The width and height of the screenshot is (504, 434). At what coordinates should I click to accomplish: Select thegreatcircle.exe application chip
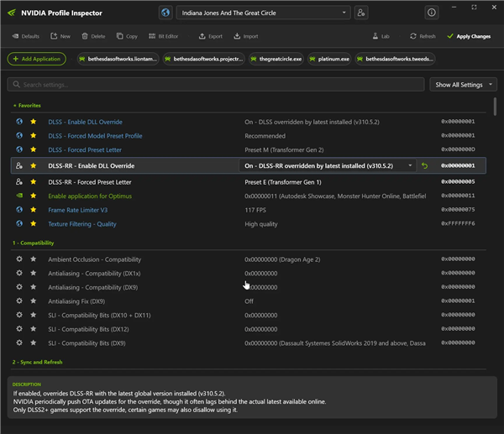[x=276, y=59]
